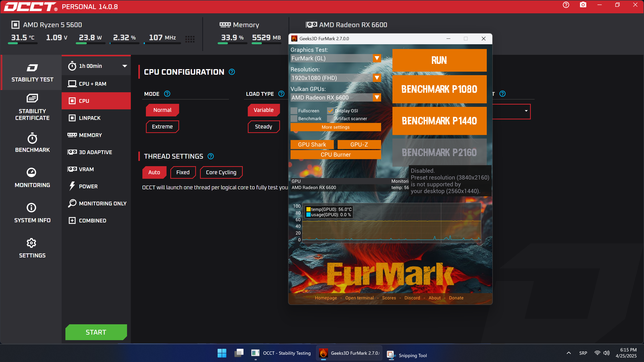Show hidden system tray icons
The width and height of the screenshot is (644, 362).
click(x=569, y=353)
